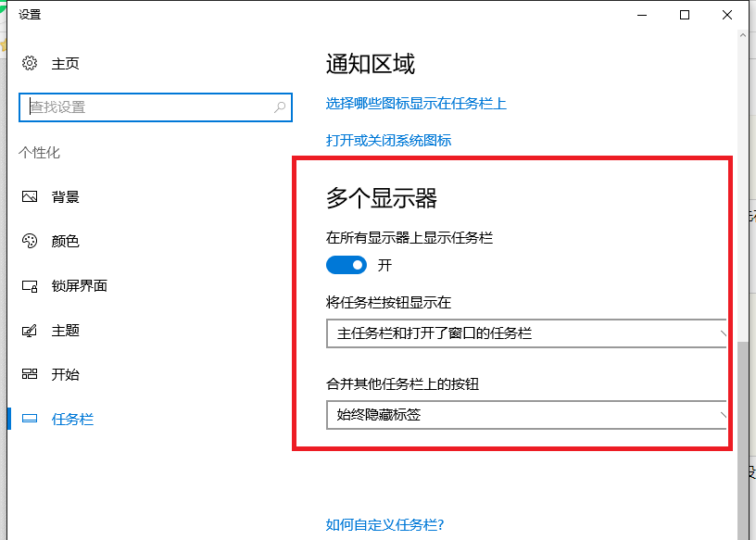Open the 将任务栏按钮显示在 dropdown
Viewport: 756px width, 540px height.
click(526, 333)
